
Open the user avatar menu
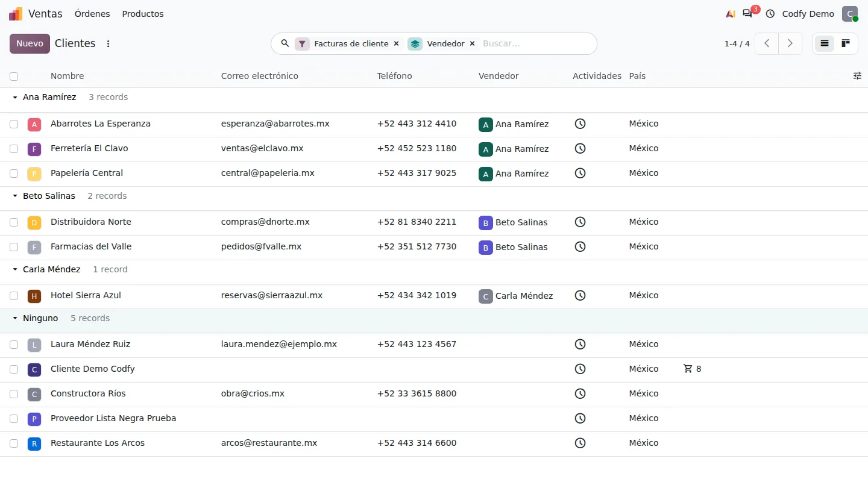pyautogui.click(x=850, y=14)
